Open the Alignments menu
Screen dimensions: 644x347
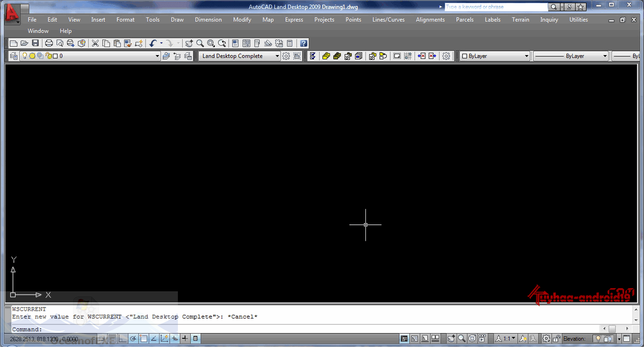[430, 20]
